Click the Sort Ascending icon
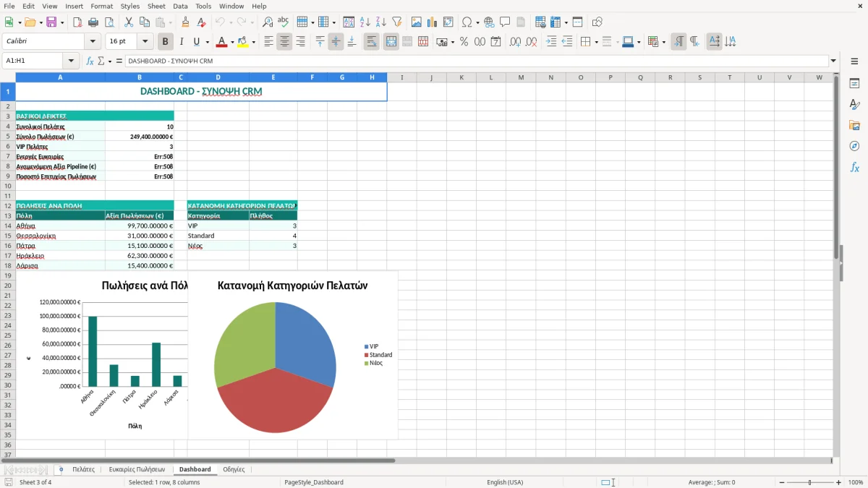868x488 pixels. [x=365, y=22]
